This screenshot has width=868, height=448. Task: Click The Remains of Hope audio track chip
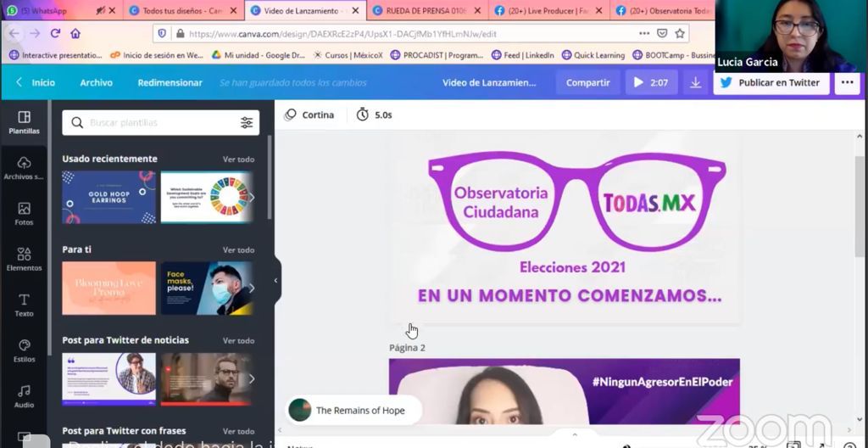pos(353,411)
